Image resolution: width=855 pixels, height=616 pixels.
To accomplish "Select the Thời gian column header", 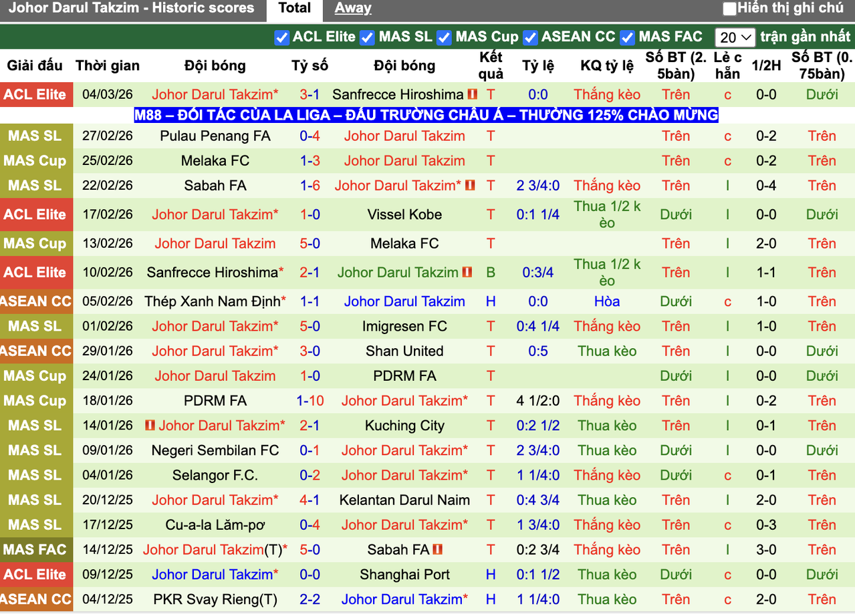I will click(108, 65).
